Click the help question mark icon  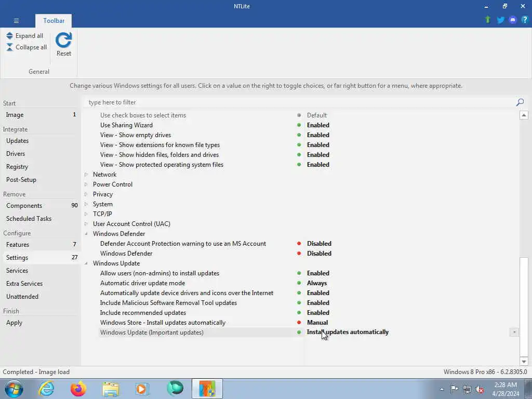tap(525, 20)
